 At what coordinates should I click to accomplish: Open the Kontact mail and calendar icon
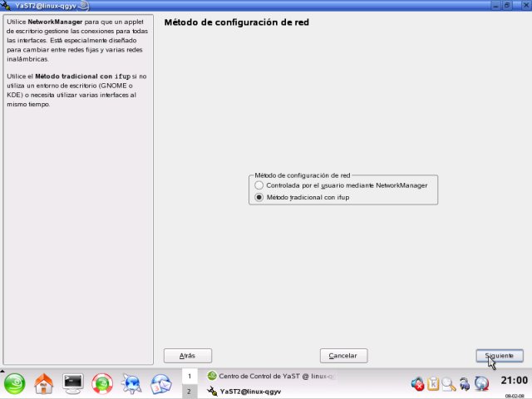(x=161, y=384)
